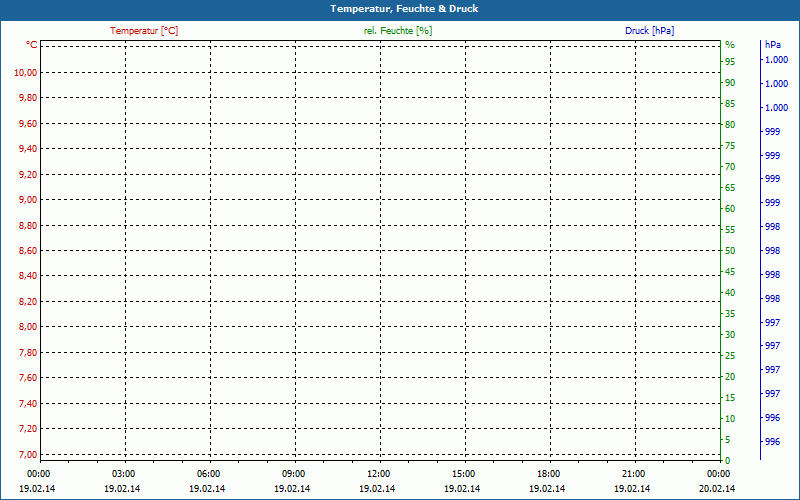This screenshot has height=500, width=800.
Task: Click the 9,00 temperature axis value
Action: tap(25, 199)
